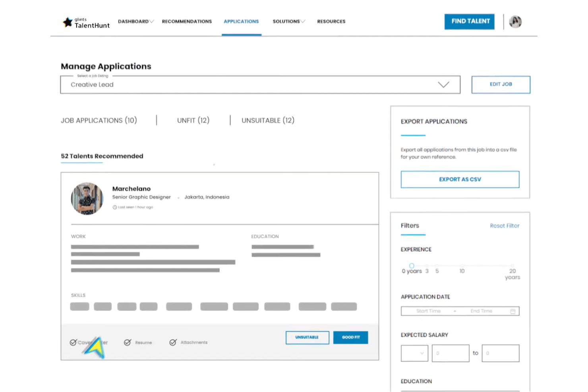Switch to the Unsuitable (12) tab
This screenshot has width=588, height=392.
tap(268, 120)
